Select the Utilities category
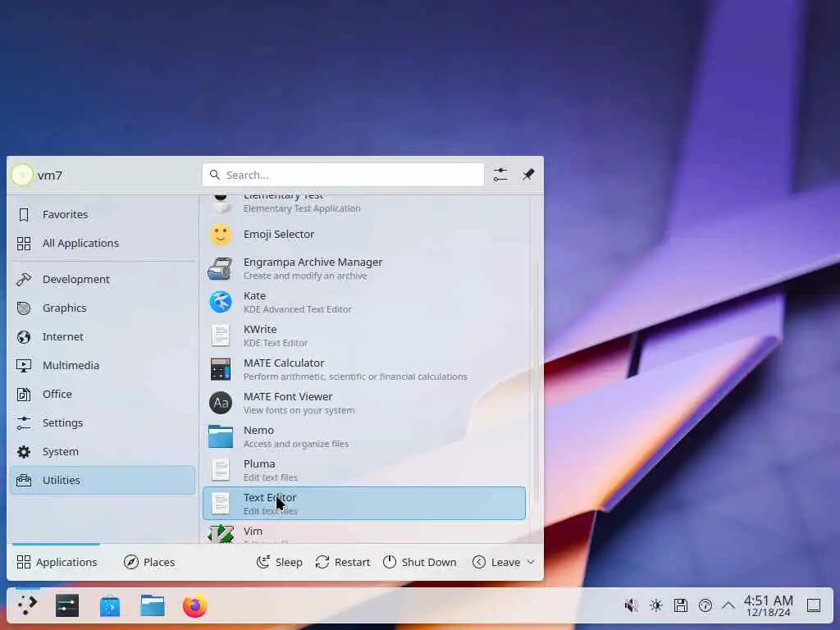Screen dimensions: 840x630 pos(103,480)
